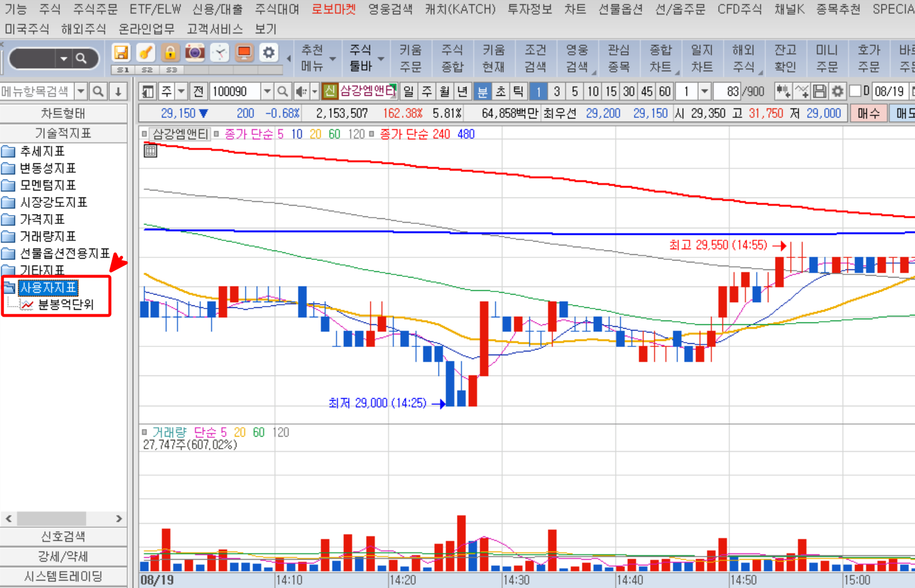Toggle the chart side panel icon
915x588 pixels.
point(148,91)
